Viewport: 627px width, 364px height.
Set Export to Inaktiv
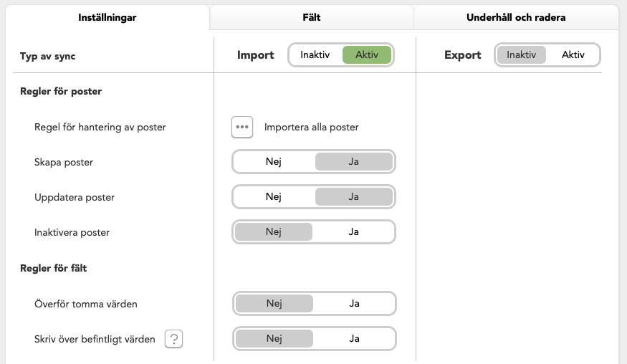click(x=522, y=54)
